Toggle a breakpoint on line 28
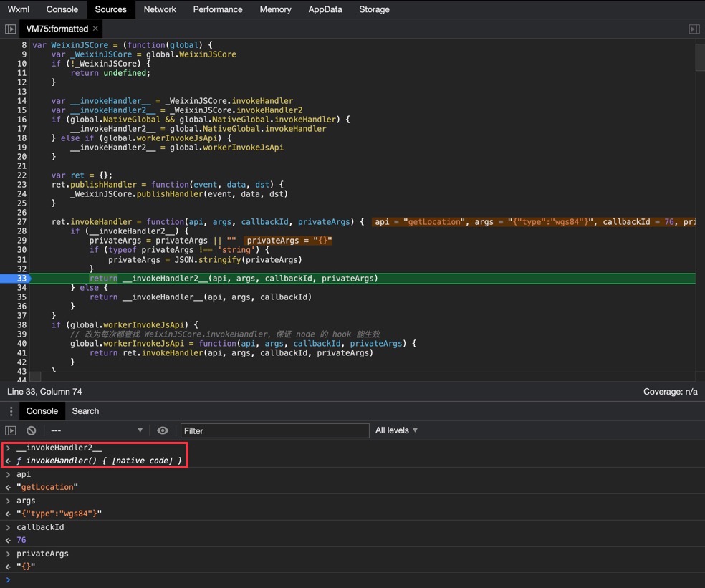This screenshot has height=588, width=705. [x=21, y=231]
